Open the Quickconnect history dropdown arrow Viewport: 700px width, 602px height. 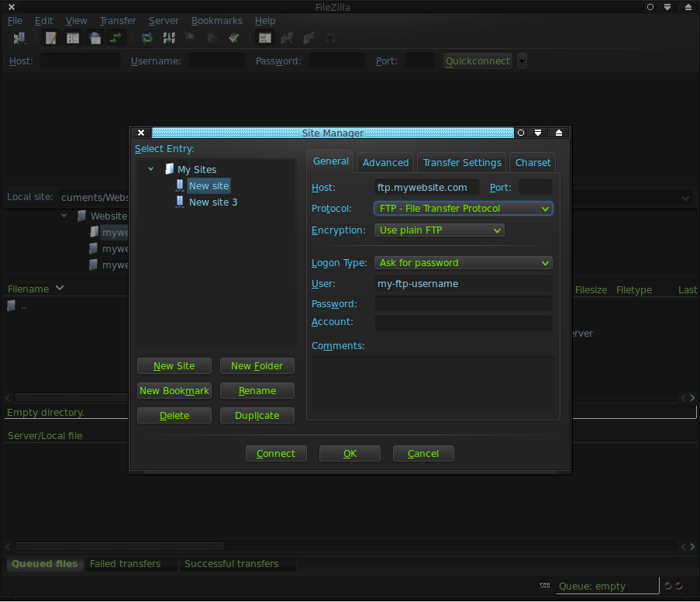(522, 61)
